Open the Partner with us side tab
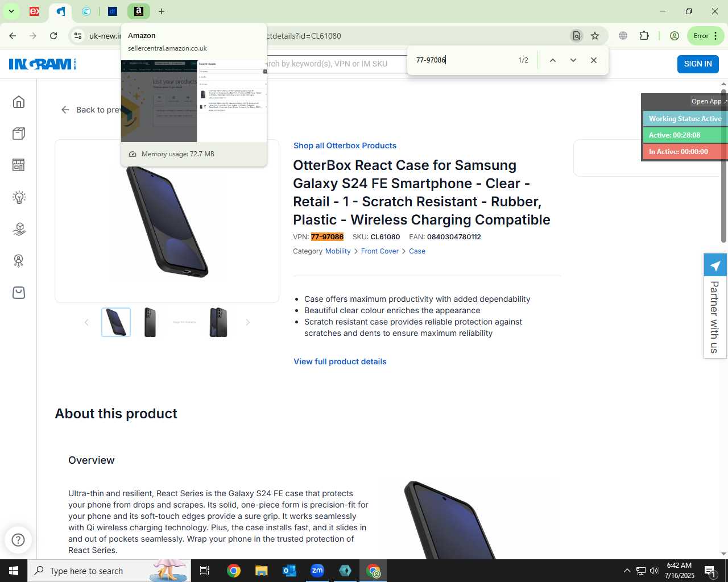Screen dimensions: 728x582 coord(715,306)
